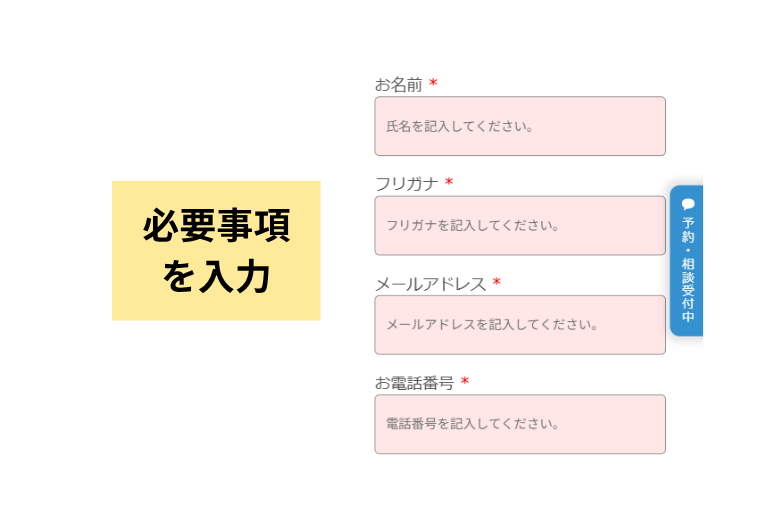Screen dimensions: 770x520
Task: Click the speech bubble icon on the side tab
Action: (687, 203)
